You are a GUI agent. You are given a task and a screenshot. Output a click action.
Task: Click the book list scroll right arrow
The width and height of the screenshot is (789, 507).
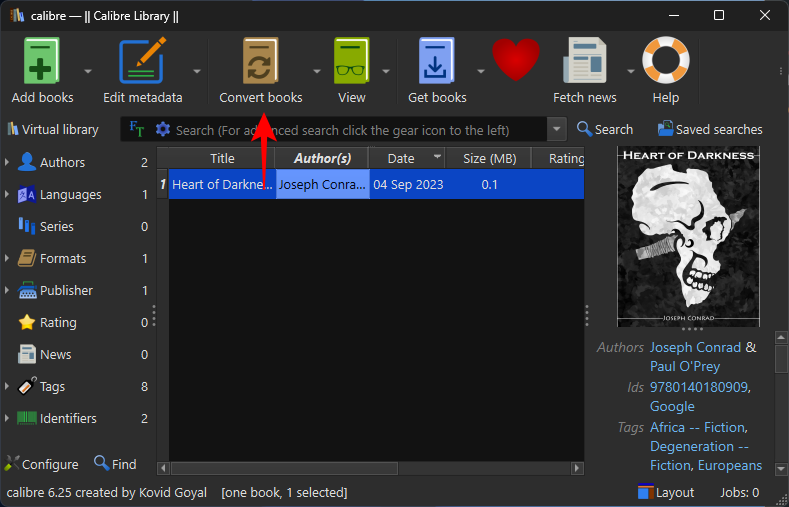(x=578, y=468)
